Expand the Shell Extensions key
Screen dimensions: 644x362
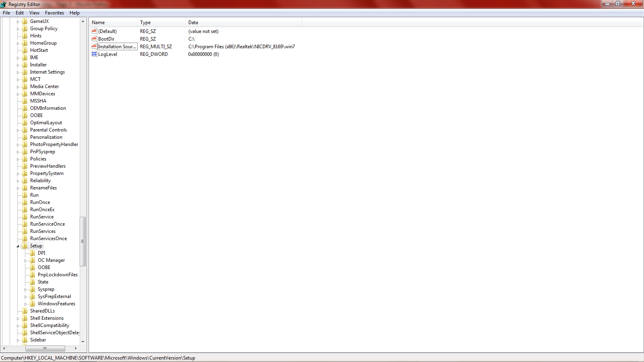18,319
